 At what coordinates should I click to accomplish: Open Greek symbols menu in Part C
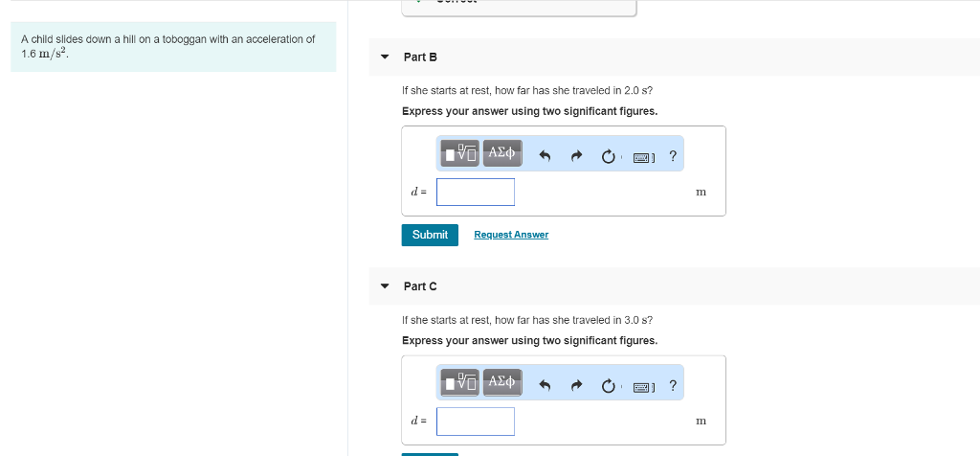(501, 383)
